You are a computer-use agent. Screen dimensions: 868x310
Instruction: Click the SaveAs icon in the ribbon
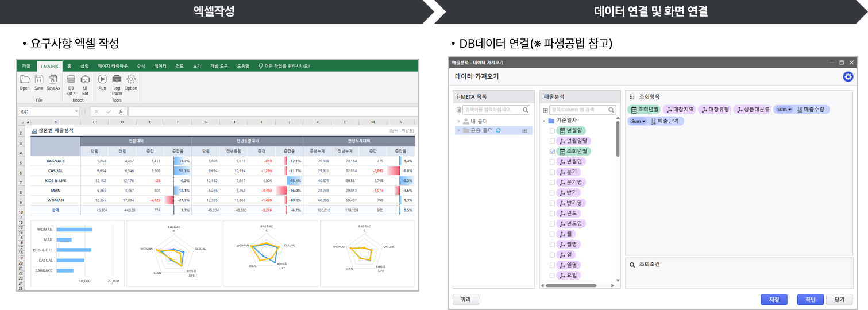point(53,79)
